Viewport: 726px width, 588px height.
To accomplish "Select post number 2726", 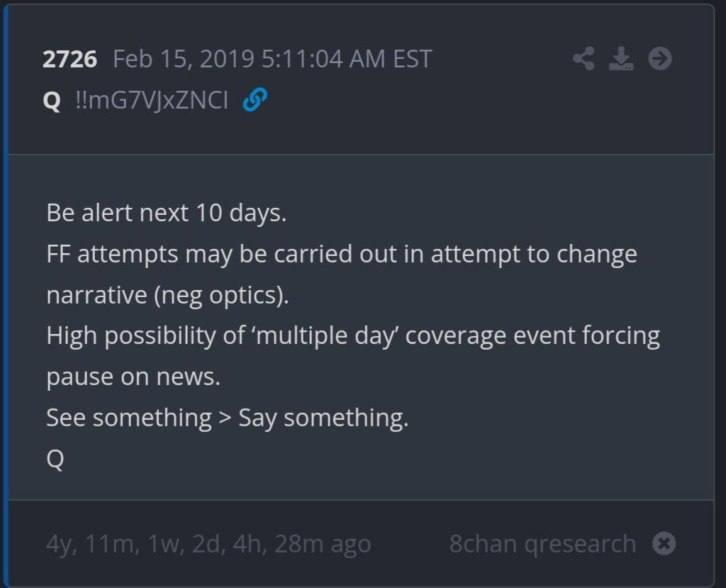I will [x=69, y=60].
